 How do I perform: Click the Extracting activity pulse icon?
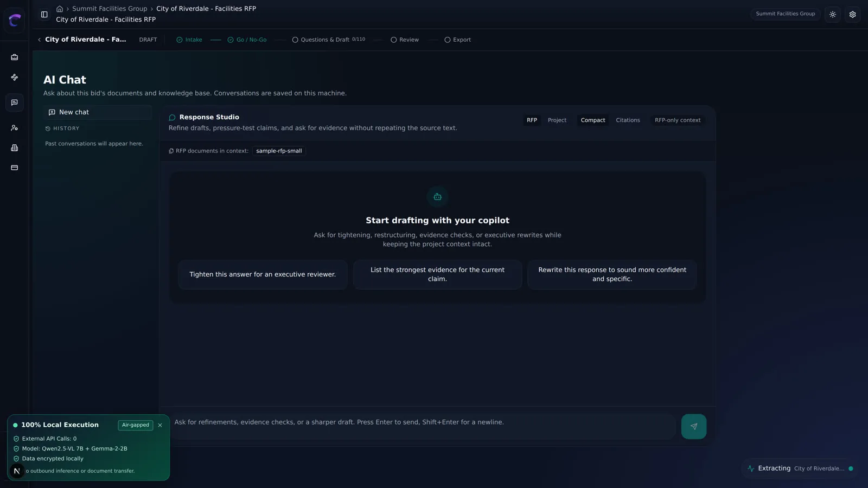(751, 468)
